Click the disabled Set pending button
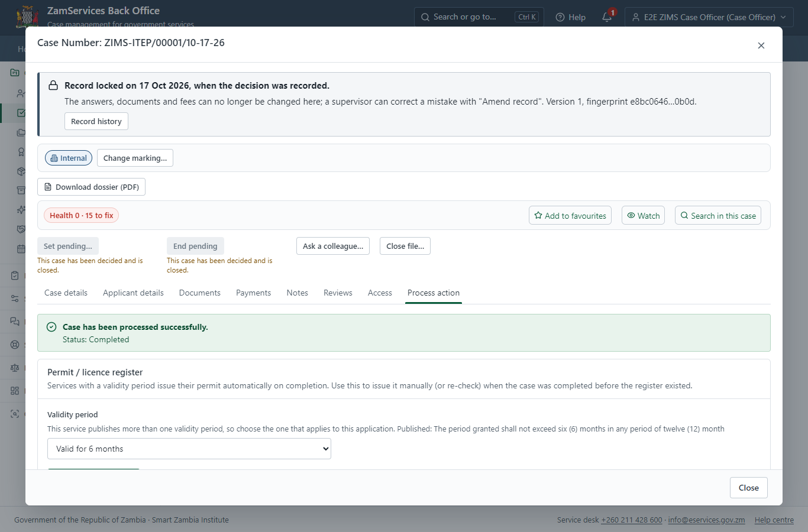This screenshot has height=532, width=808. click(x=68, y=246)
